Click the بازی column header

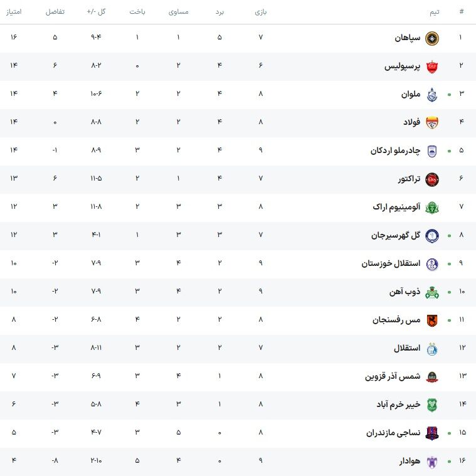click(x=260, y=11)
